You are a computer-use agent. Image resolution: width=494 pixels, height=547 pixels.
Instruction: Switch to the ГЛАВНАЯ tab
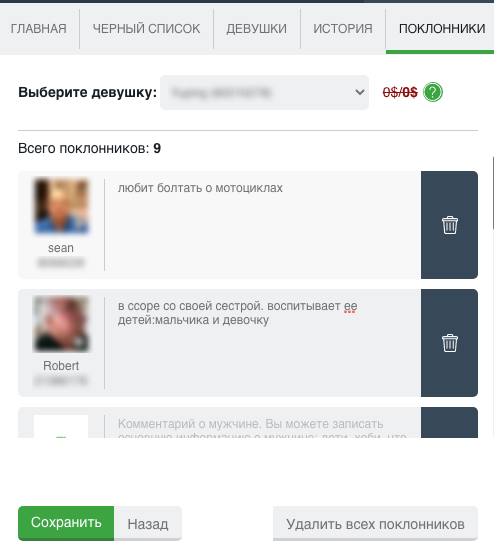click(x=38, y=29)
